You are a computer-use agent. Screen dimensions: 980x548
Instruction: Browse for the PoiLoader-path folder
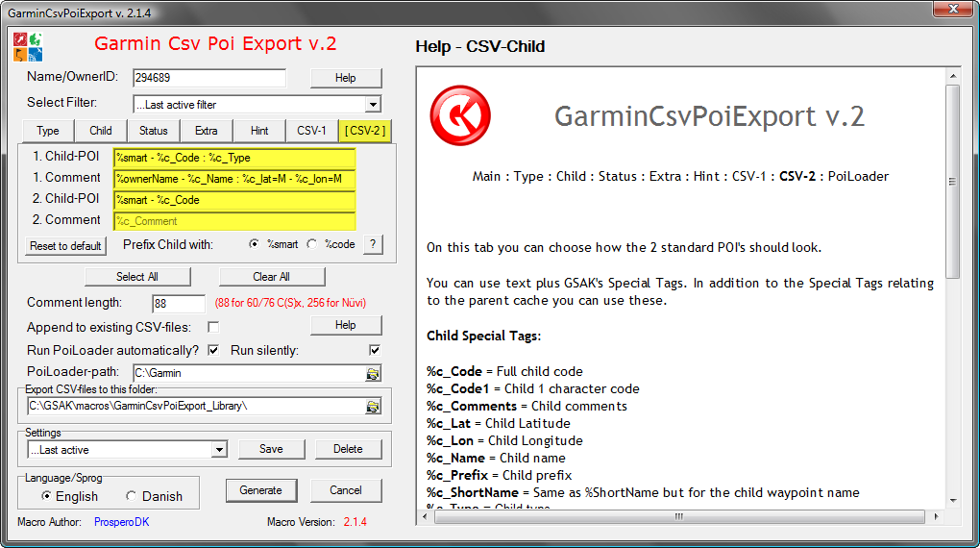point(373,373)
